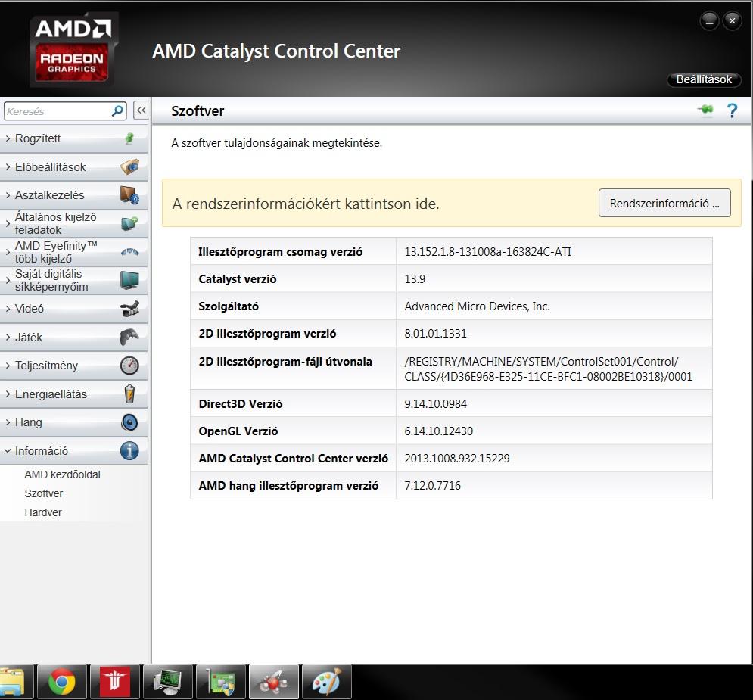Open the shielded control panel icon in taskbar
This screenshot has width=753, height=700.
(x=220, y=682)
